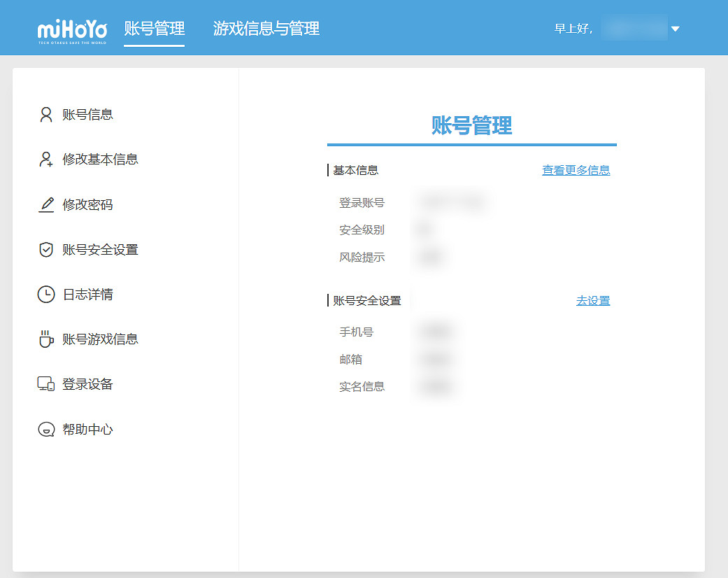Open the 游戏信息与管理 top tab
This screenshot has width=728, height=578.
(x=266, y=29)
